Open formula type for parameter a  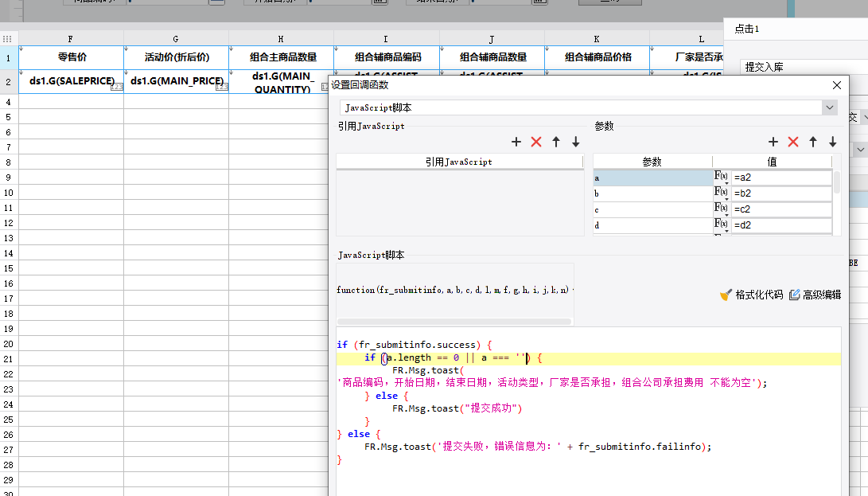[721, 178]
